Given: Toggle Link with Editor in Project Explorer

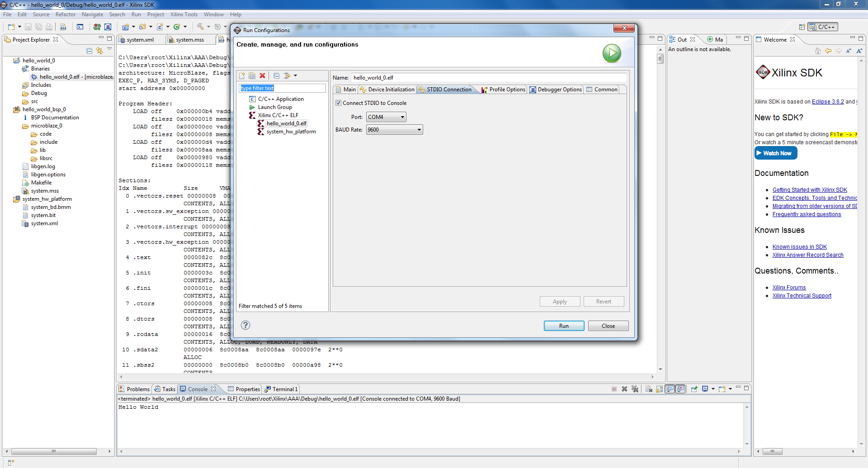Looking at the screenshot, I should click(x=99, y=51).
